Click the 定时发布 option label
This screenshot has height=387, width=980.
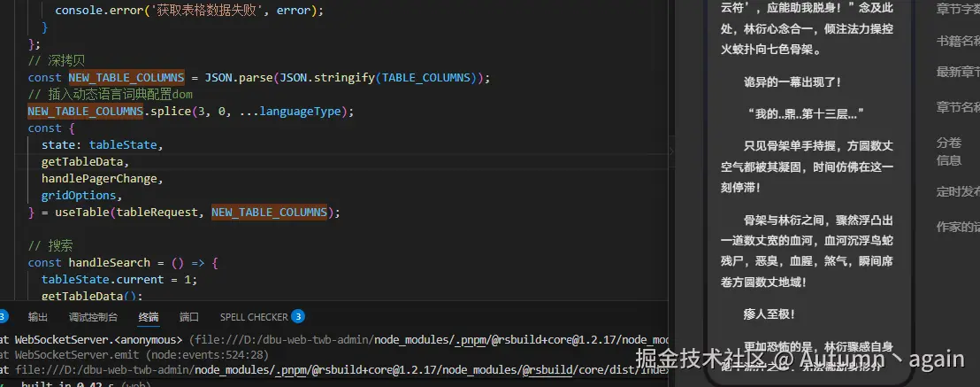(958, 191)
